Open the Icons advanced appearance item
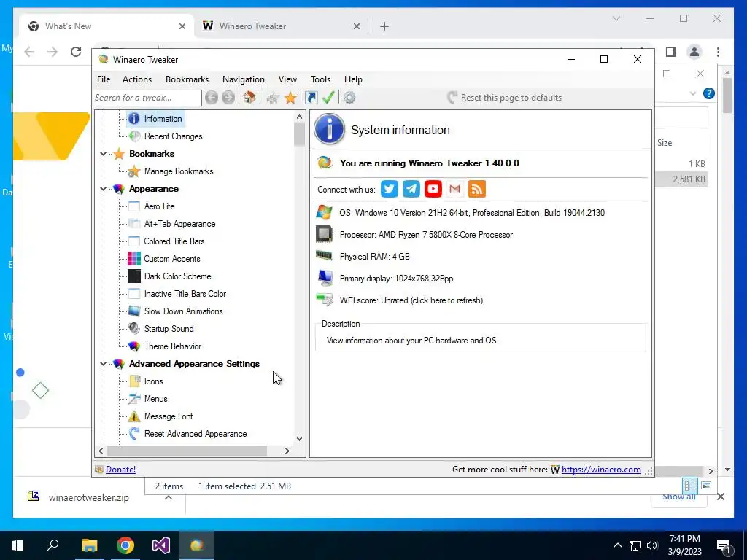 click(153, 381)
